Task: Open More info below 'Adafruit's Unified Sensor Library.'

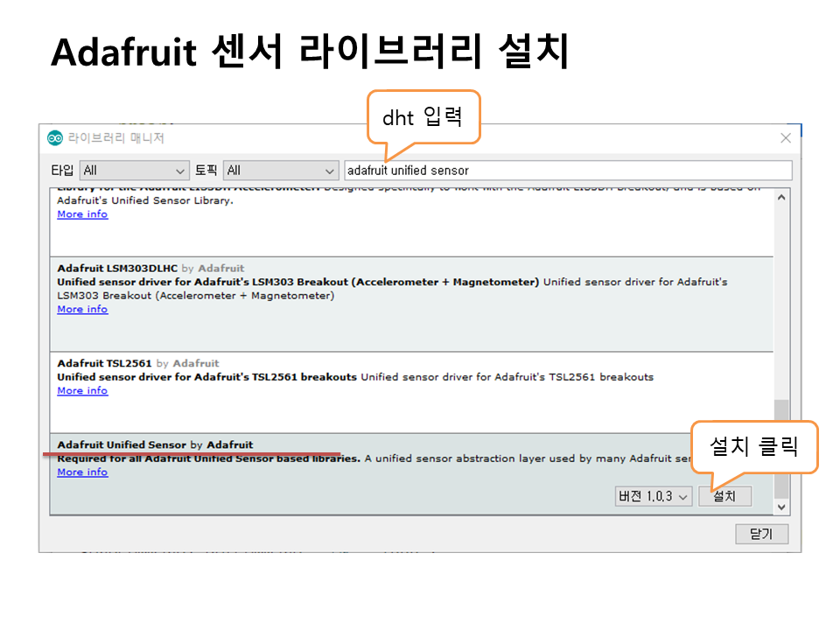Action: click(82, 214)
